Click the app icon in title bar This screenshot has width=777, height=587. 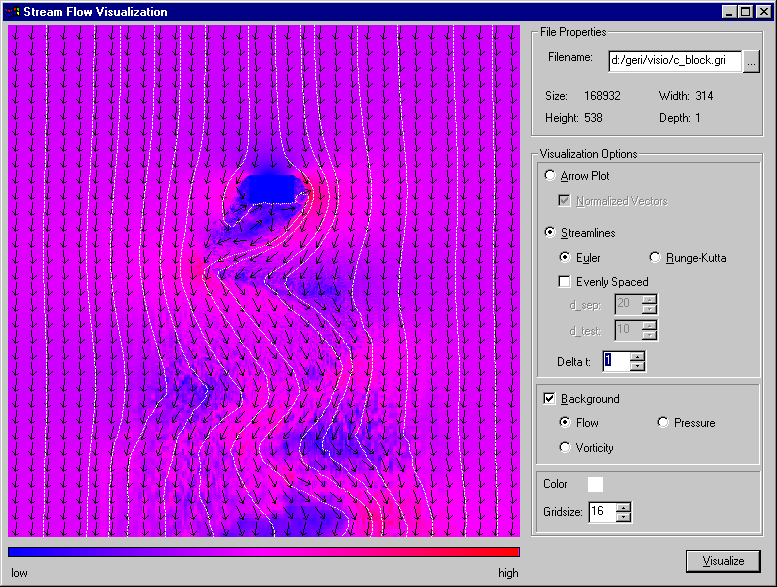(11, 11)
